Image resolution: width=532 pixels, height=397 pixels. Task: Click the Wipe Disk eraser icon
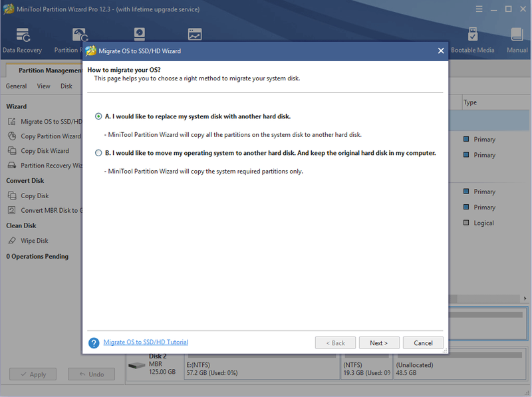12,240
